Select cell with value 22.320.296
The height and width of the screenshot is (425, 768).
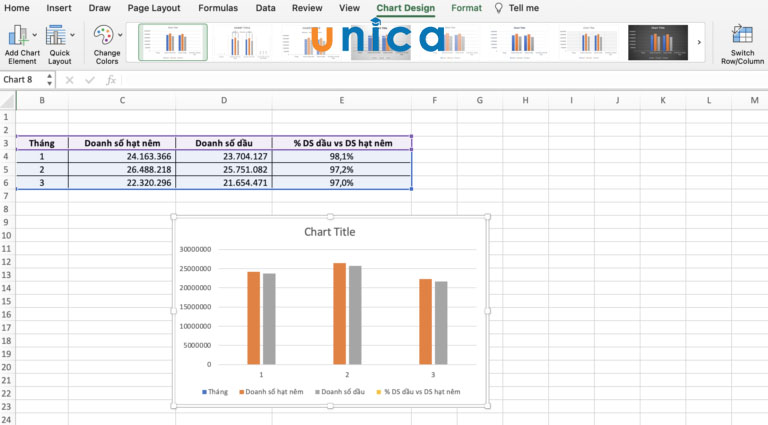point(122,183)
